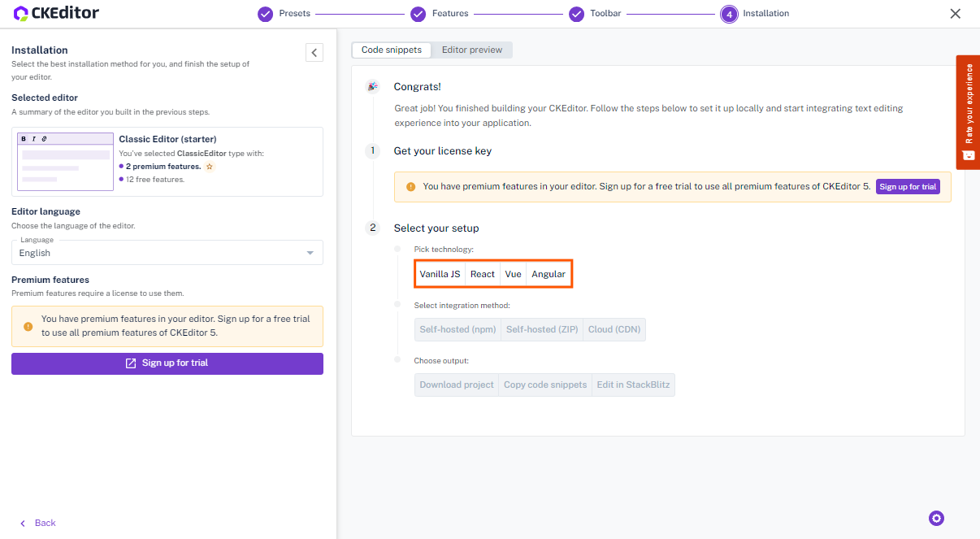Click the '2 premium features.' text
The image size is (980, 539).
(163, 167)
